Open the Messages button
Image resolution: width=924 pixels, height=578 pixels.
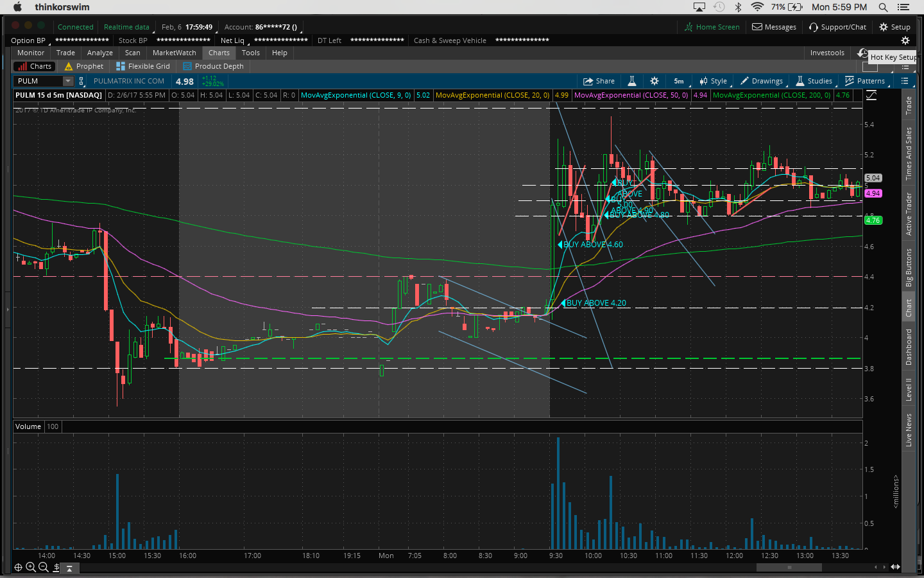774,27
